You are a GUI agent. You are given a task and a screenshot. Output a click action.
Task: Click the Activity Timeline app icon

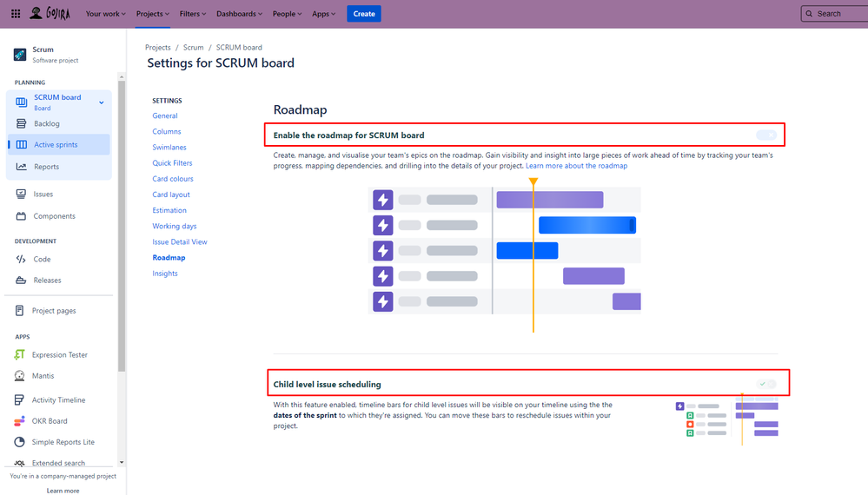(x=19, y=399)
